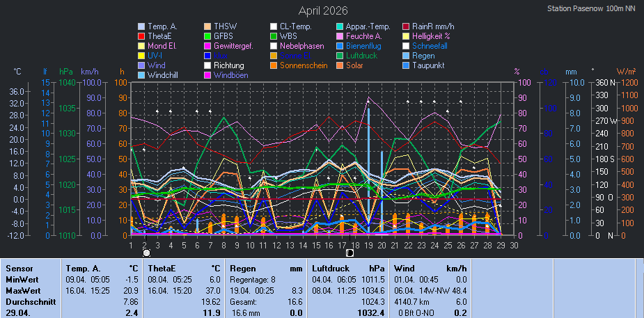644x318 pixels.
Task: Click the Temp. A. legend color square
Action: (142, 26)
